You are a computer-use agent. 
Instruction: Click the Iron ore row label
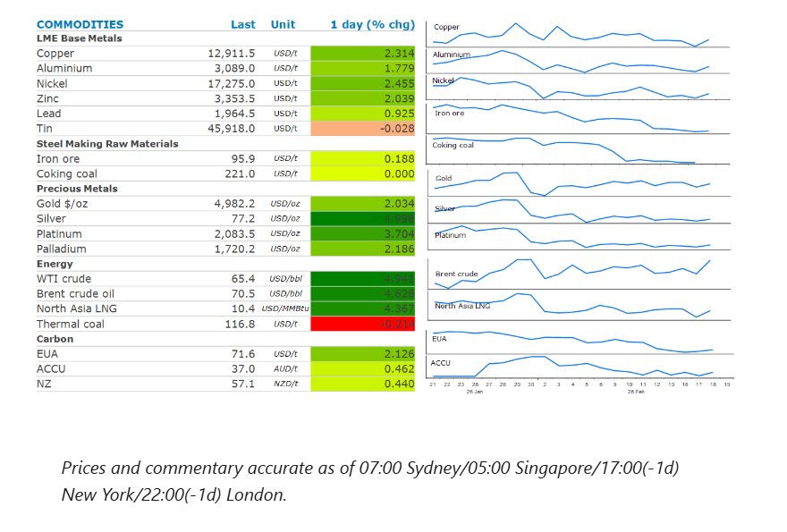[58, 158]
